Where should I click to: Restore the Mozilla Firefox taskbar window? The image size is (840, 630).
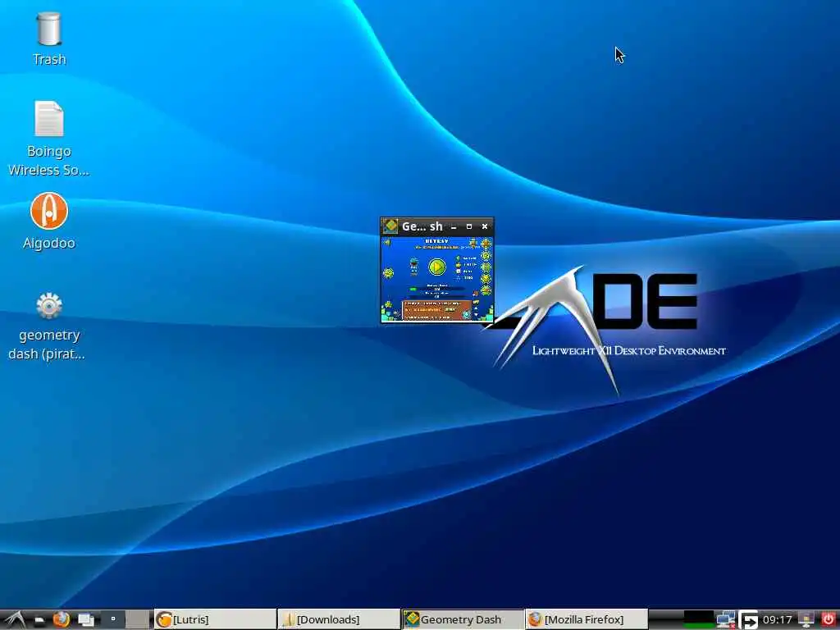point(586,619)
